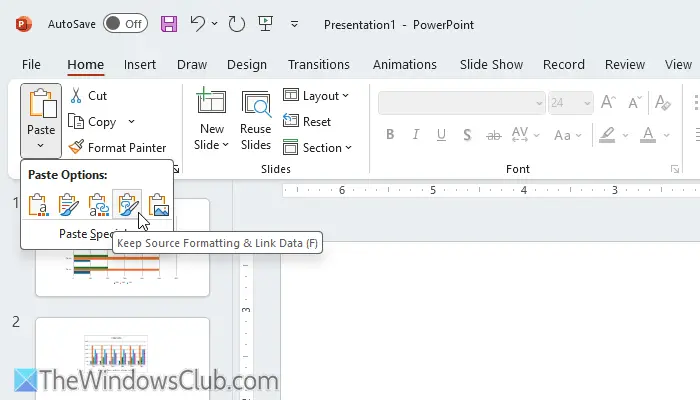
Task: Switch to the Home tab
Action: tap(86, 65)
